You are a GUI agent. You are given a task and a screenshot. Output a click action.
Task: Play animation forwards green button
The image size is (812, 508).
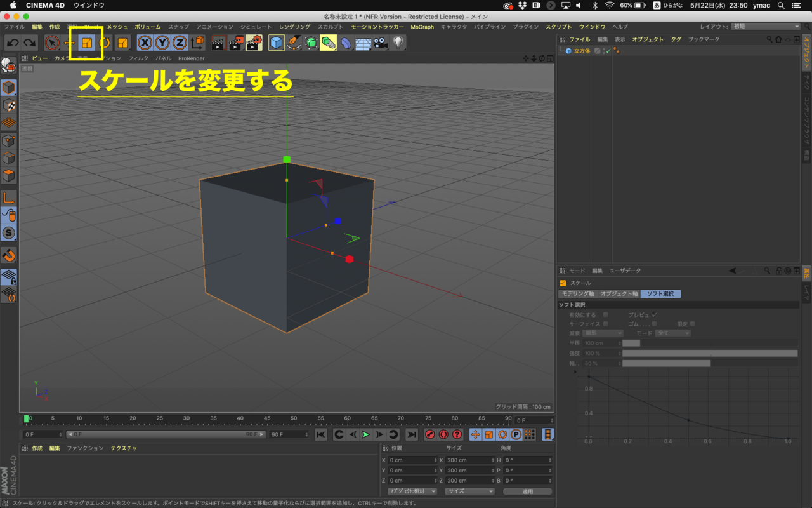click(366, 434)
